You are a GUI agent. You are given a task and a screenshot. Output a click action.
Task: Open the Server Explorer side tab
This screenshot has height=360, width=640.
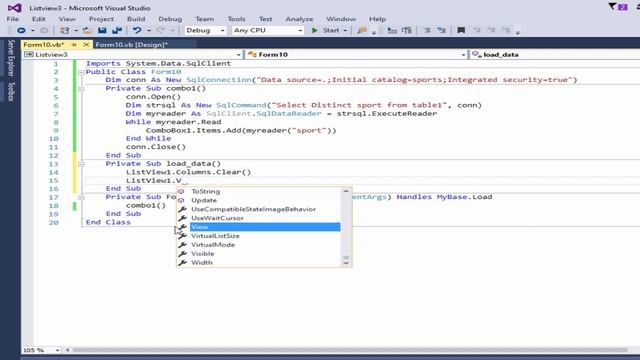click(11, 58)
